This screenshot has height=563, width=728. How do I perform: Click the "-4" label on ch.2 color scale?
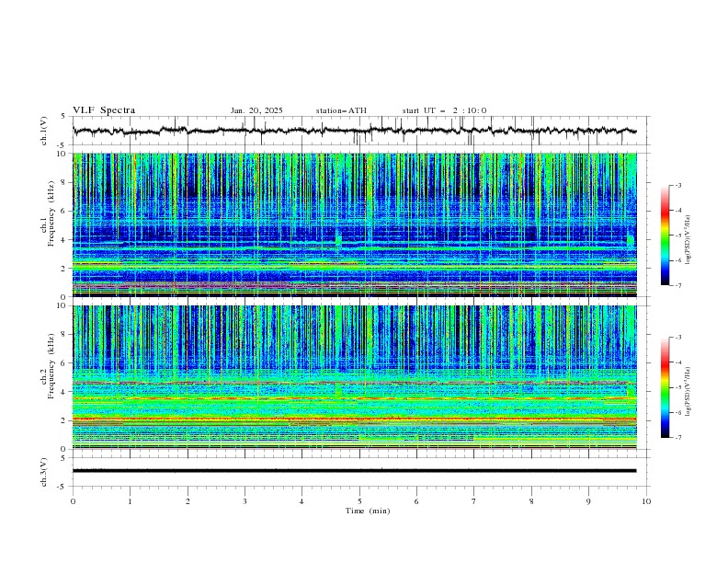(x=677, y=362)
